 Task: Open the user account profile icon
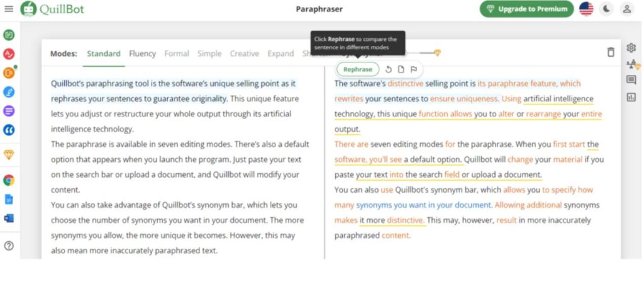point(627,9)
